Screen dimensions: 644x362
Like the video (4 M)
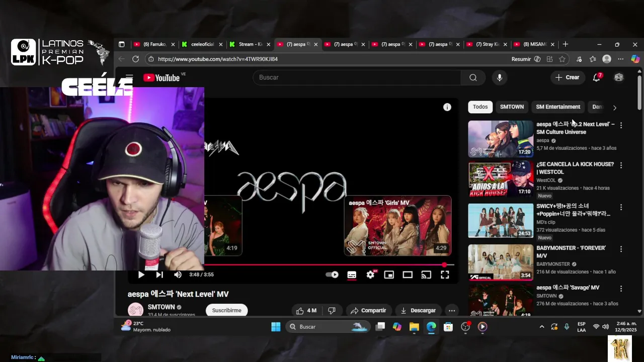pos(306,310)
